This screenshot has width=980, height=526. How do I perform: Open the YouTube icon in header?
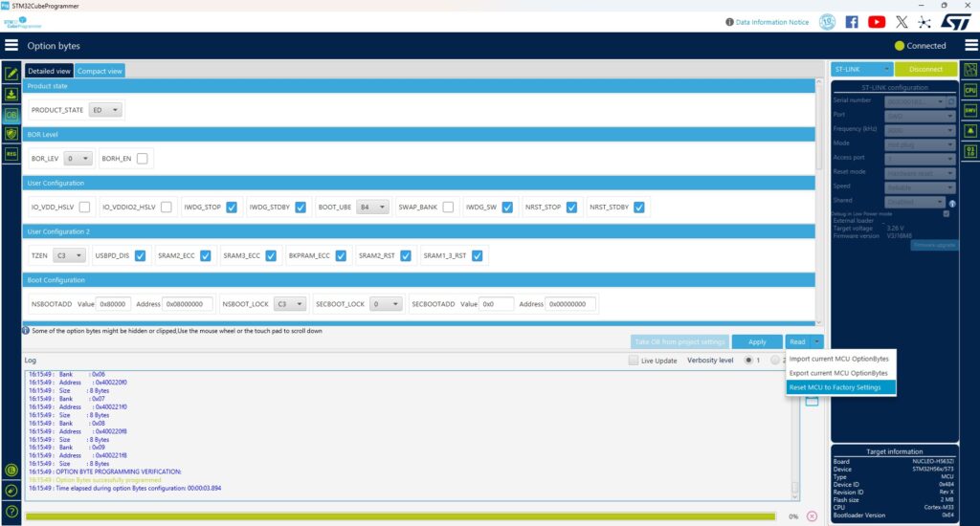(x=876, y=21)
